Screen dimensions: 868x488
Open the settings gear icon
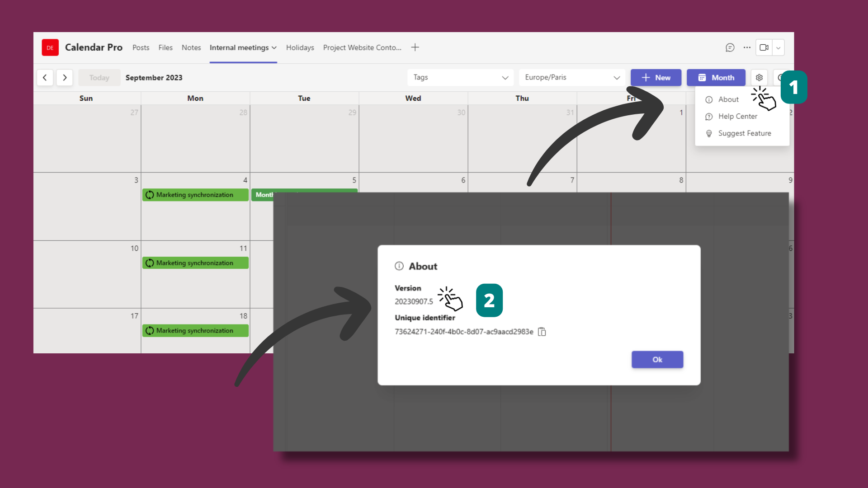click(759, 78)
